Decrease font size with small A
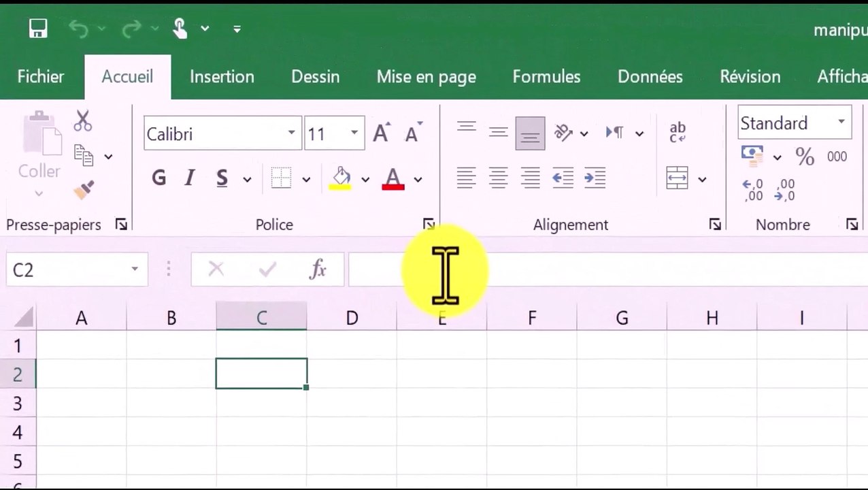The width and height of the screenshot is (868, 490). click(413, 133)
